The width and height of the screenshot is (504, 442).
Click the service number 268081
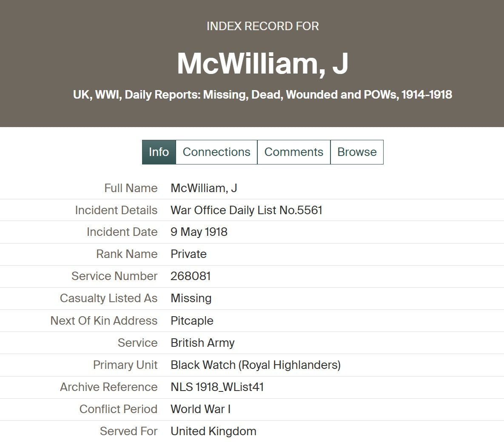click(x=191, y=276)
